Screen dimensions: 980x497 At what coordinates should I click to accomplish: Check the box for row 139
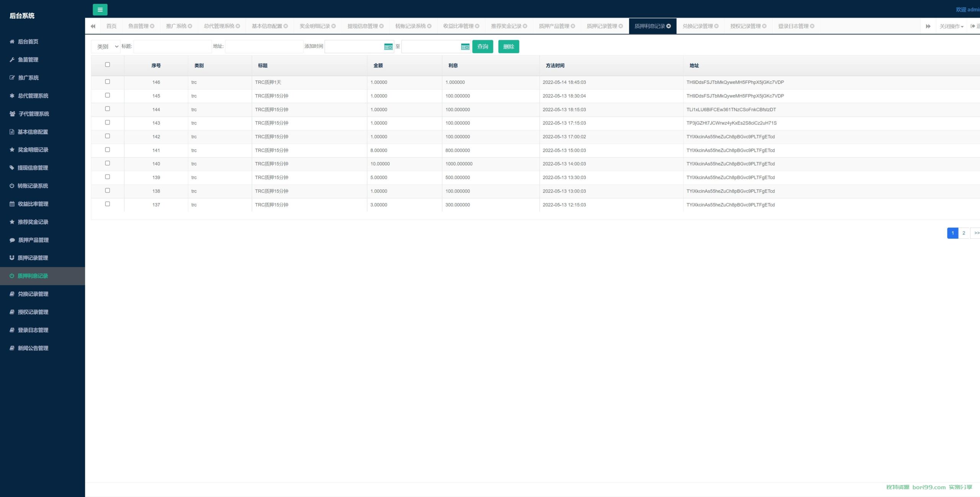(108, 177)
